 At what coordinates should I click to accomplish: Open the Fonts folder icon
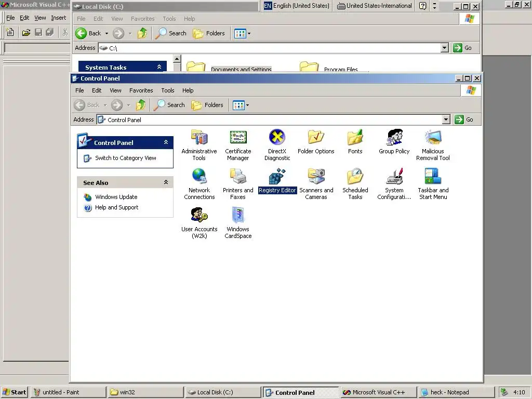point(355,137)
